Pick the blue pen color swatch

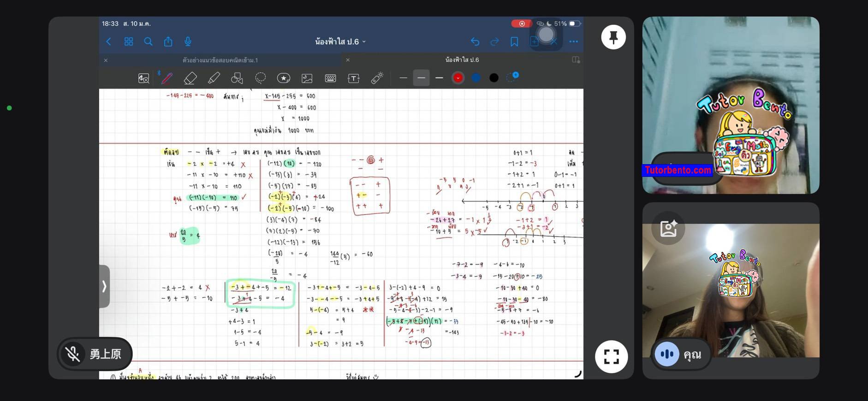coord(476,78)
